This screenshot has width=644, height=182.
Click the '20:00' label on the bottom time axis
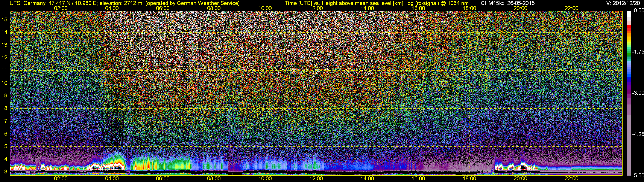pos(520,179)
